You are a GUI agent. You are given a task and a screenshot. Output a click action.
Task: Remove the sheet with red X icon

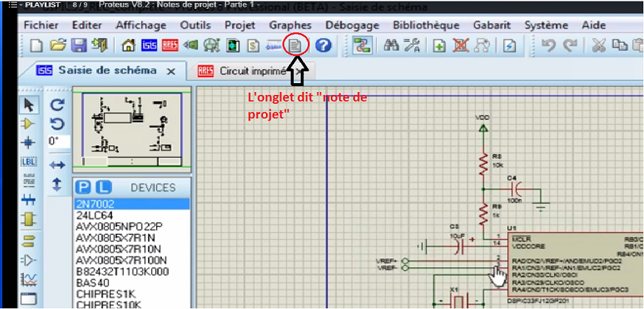tap(461, 46)
